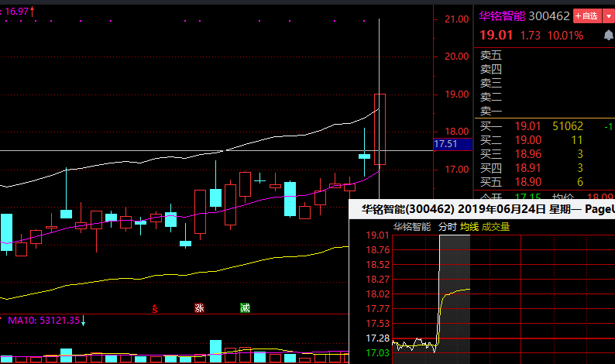Click the 买四 bid price 18.91

click(528, 168)
